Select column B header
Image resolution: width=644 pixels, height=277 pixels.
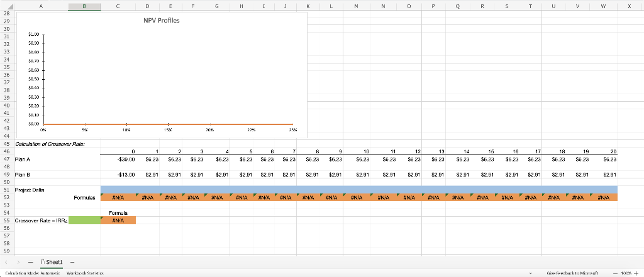click(x=84, y=6)
